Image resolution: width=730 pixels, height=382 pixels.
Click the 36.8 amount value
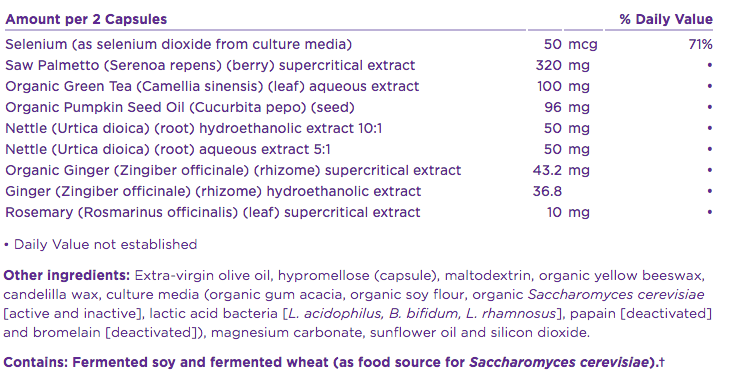click(547, 191)
